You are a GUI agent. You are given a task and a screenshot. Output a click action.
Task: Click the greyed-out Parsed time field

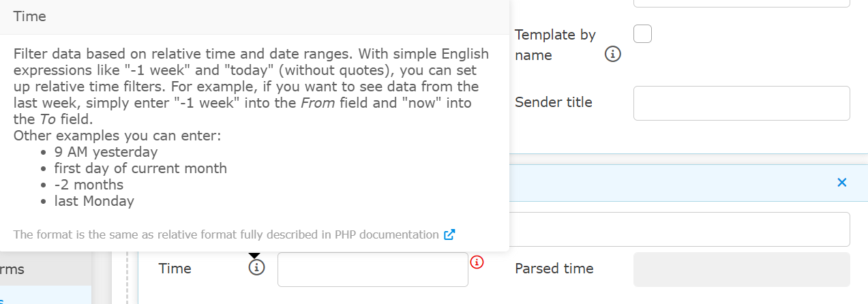[741, 269]
